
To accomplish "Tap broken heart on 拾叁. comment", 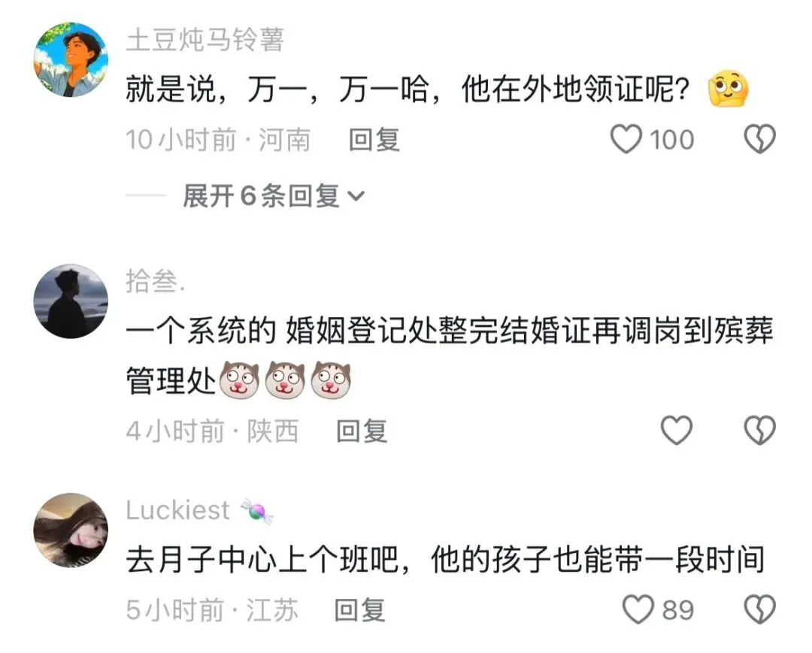I will pyautogui.click(x=759, y=431).
